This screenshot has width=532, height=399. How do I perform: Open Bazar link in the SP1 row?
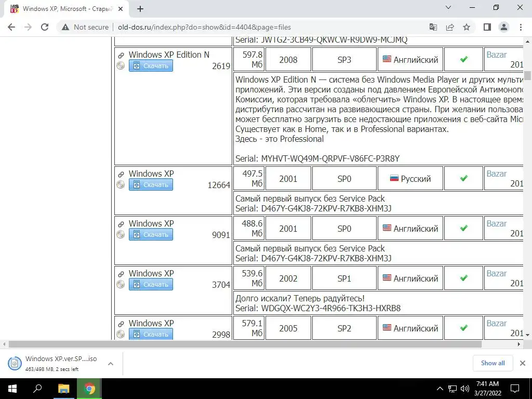pyautogui.click(x=496, y=273)
